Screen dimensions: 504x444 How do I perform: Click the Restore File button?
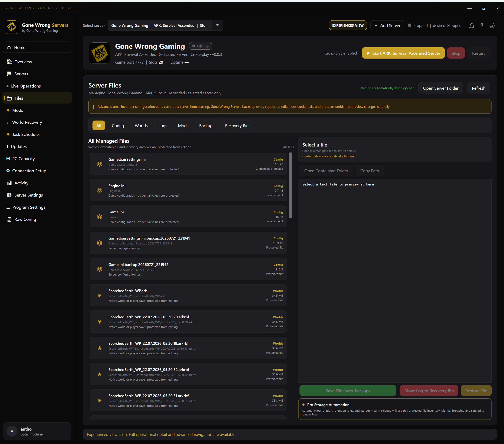tap(476, 391)
